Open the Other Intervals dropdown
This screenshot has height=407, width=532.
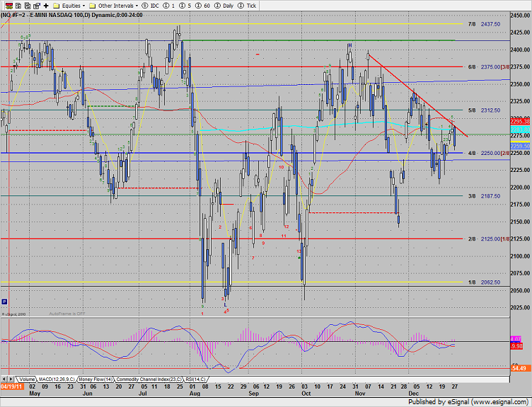[114, 6]
